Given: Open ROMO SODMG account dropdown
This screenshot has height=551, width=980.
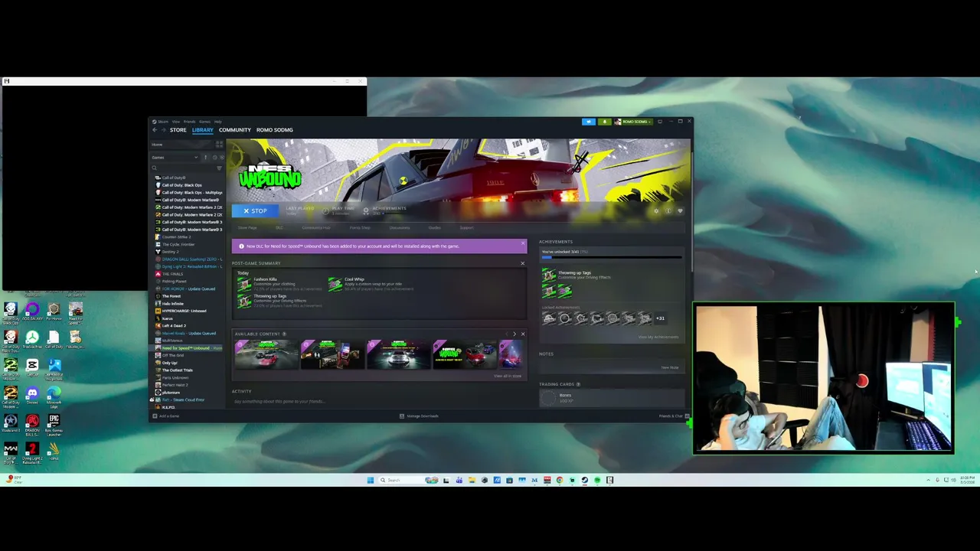Looking at the screenshot, I should pos(632,122).
